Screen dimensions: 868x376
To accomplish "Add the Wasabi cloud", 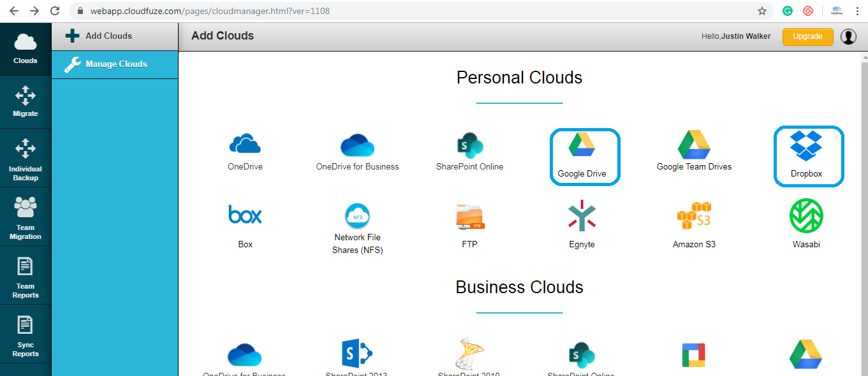I will [806, 224].
